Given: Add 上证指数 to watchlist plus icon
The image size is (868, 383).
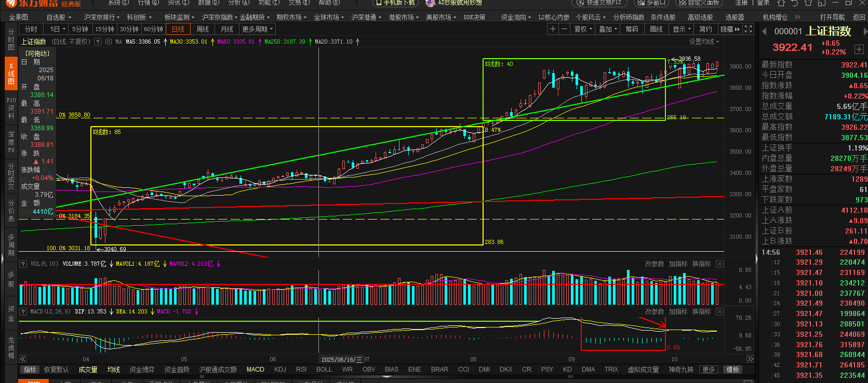Looking at the screenshot, I should [x=859, y=49].
